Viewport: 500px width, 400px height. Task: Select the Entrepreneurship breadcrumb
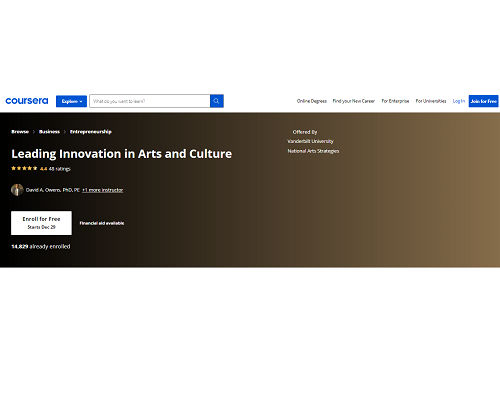91,132
